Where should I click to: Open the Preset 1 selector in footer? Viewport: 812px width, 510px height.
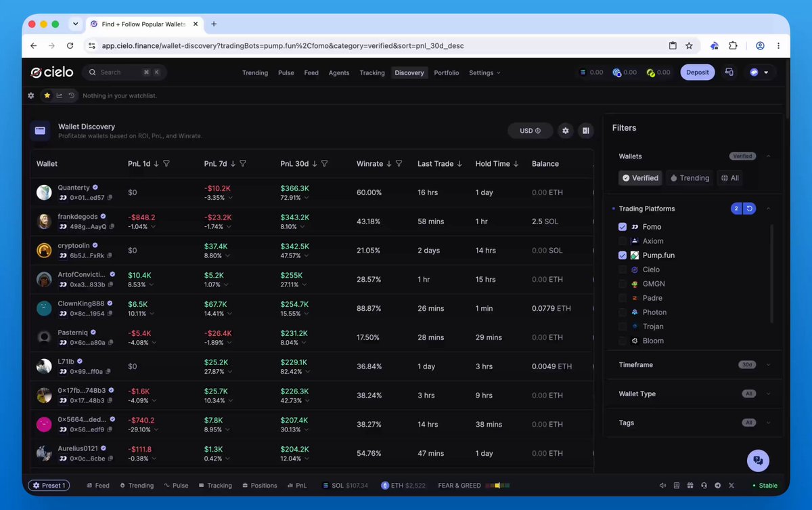click(x=49, y=486)
